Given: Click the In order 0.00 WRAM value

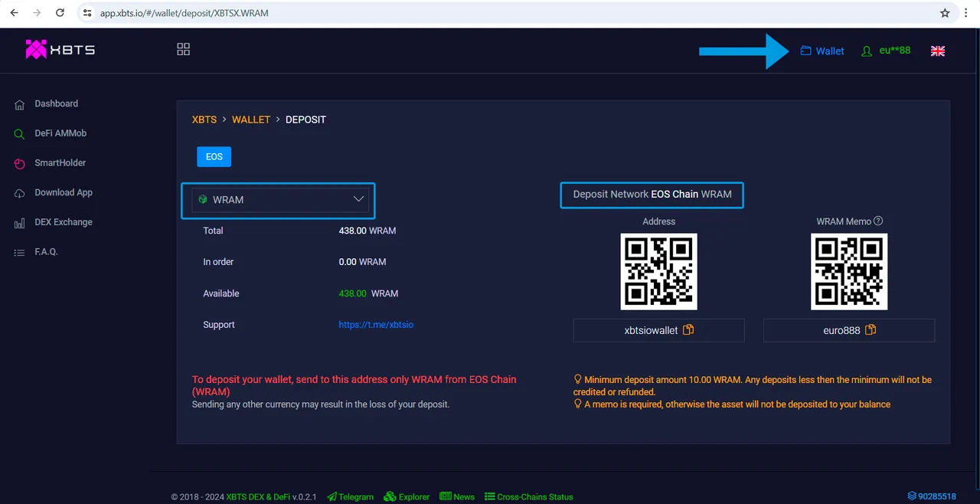Looking at the screenshot, I should [x=362, y=262].
